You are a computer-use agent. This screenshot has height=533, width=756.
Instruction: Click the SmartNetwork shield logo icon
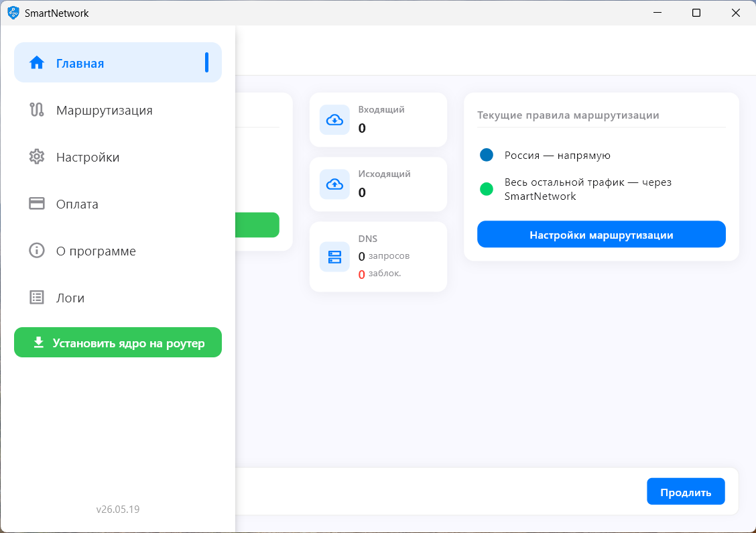pos(13,13)
